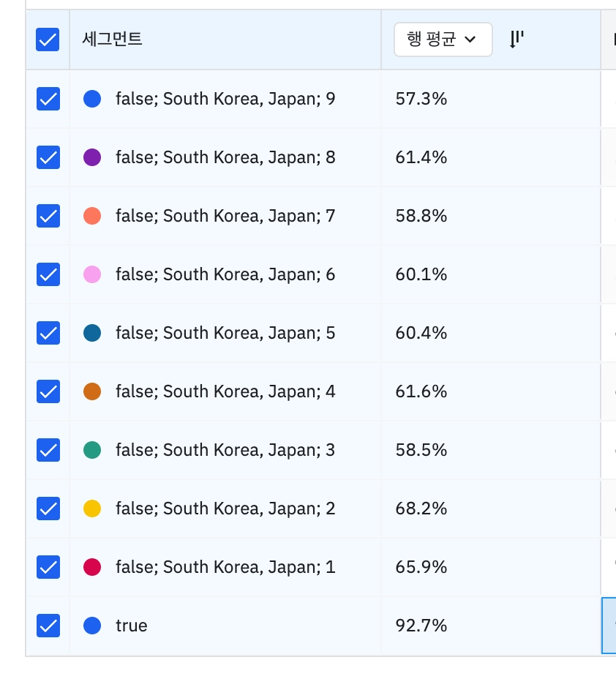Viewport: 616px width, 679px height.
Task: Select label 'false; South Korea, Japan; 6'
Action: (225, 274)
